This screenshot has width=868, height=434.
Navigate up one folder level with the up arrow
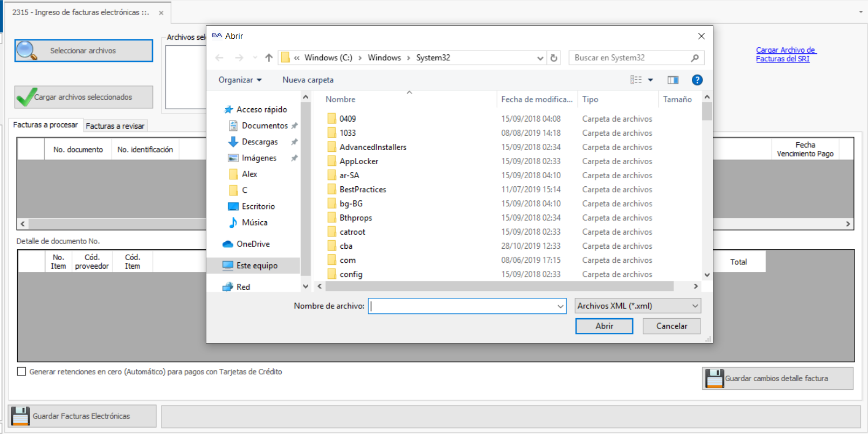269,58
